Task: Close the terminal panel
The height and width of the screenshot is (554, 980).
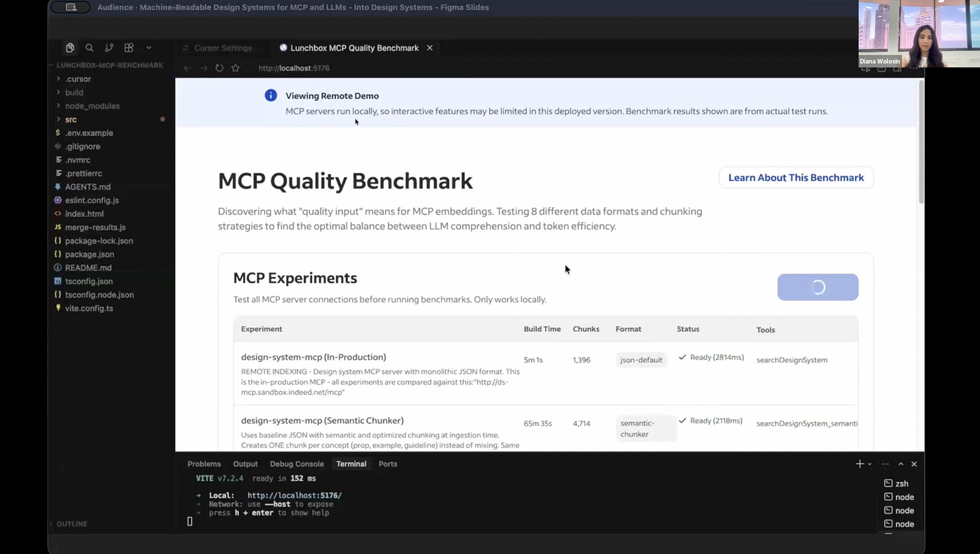Action: (913, 464)
